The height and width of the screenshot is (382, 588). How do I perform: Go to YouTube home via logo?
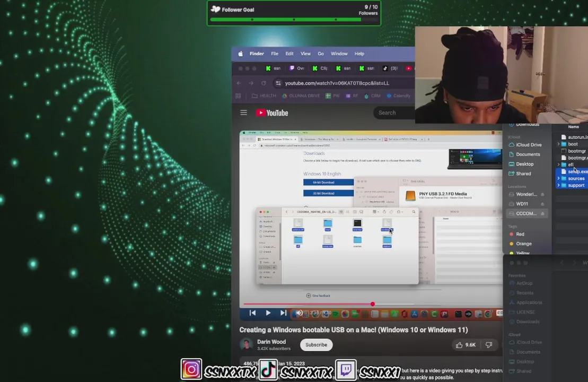click(272, 112)
